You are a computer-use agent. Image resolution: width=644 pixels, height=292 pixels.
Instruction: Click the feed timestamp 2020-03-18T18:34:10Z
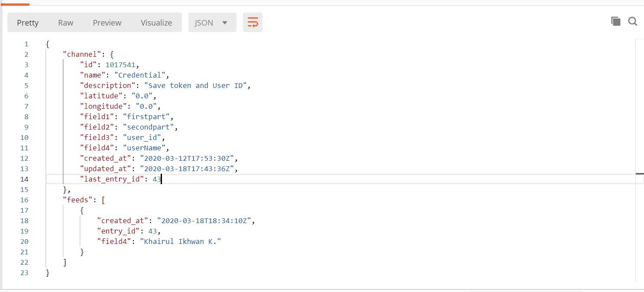pos(204,221)
